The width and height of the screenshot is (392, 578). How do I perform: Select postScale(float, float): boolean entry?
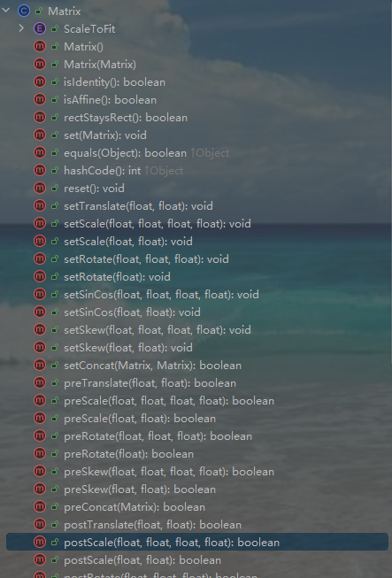[x=142, y=560]
